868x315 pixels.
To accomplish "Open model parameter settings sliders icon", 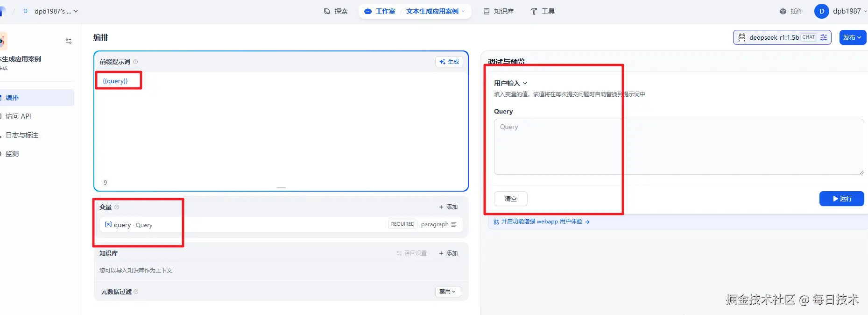I will coord(824,37).
